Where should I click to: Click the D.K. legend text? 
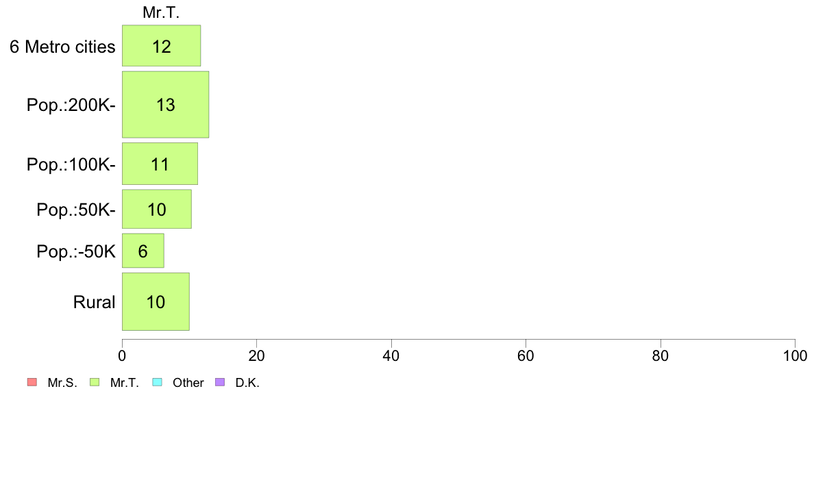tap(247, 383)
